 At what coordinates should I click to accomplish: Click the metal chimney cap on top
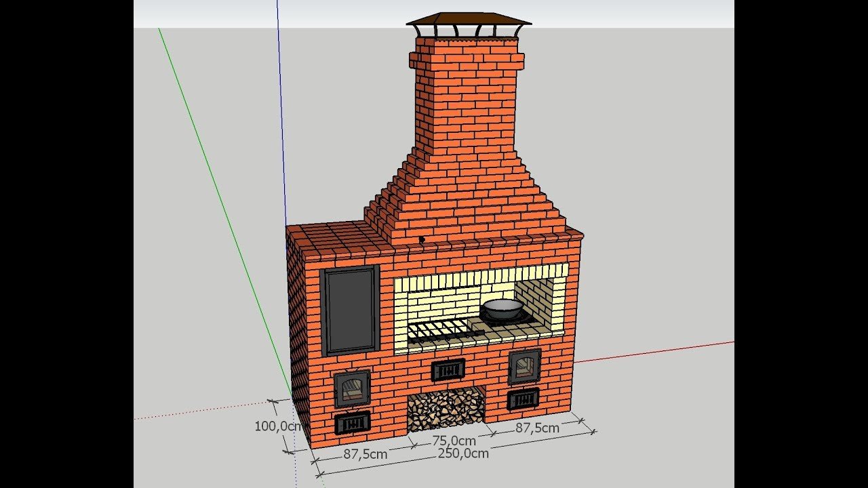(x=469, y=20)
